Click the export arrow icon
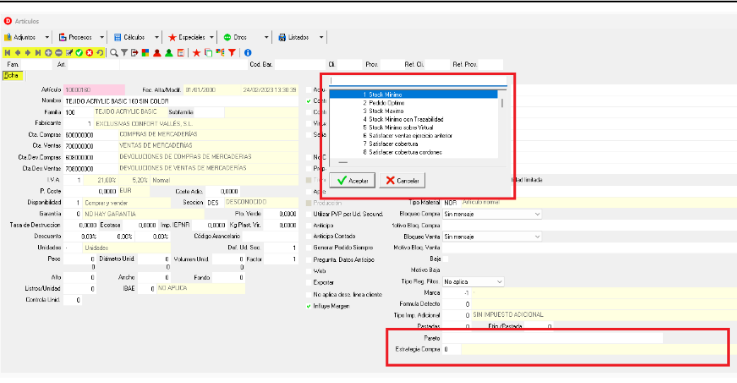Viewport: 737px width, 383px height. click(x=134, y=53)
